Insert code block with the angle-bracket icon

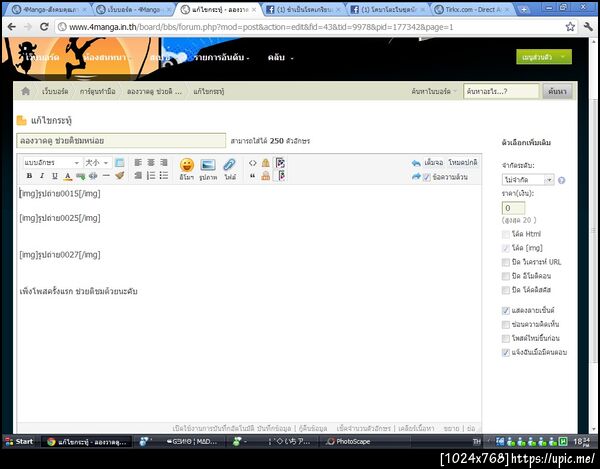253,163
